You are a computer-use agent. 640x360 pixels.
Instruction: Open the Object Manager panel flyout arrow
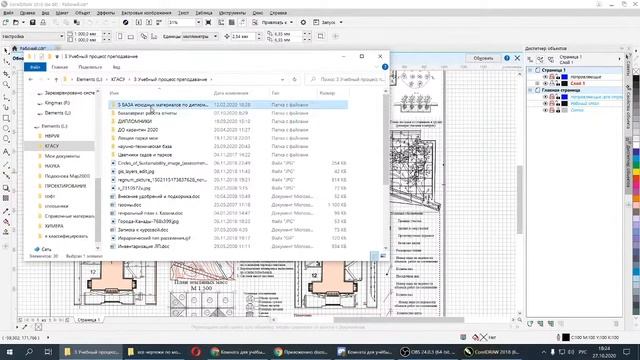coord(619,59)
